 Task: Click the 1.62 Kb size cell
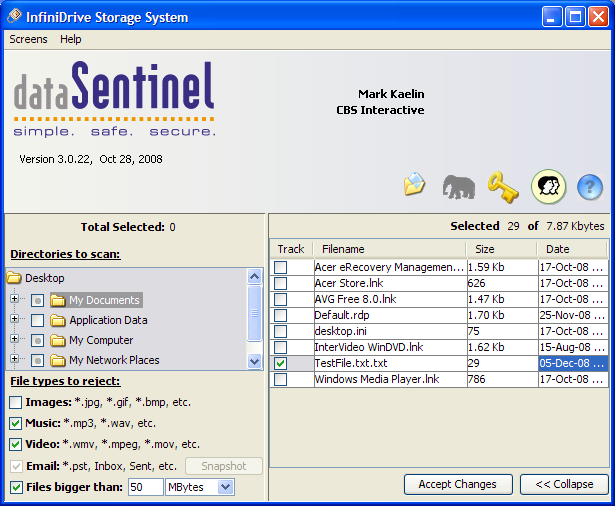pos(503,347)
